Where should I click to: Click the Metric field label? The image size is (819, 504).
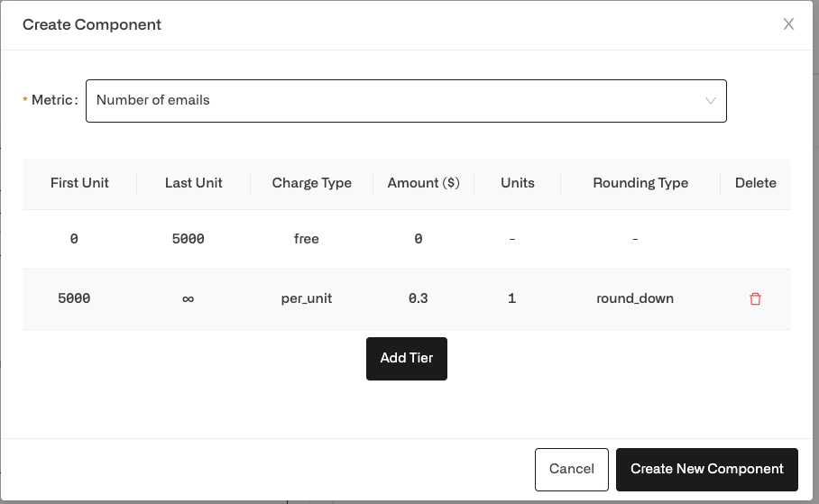[54, 100]
